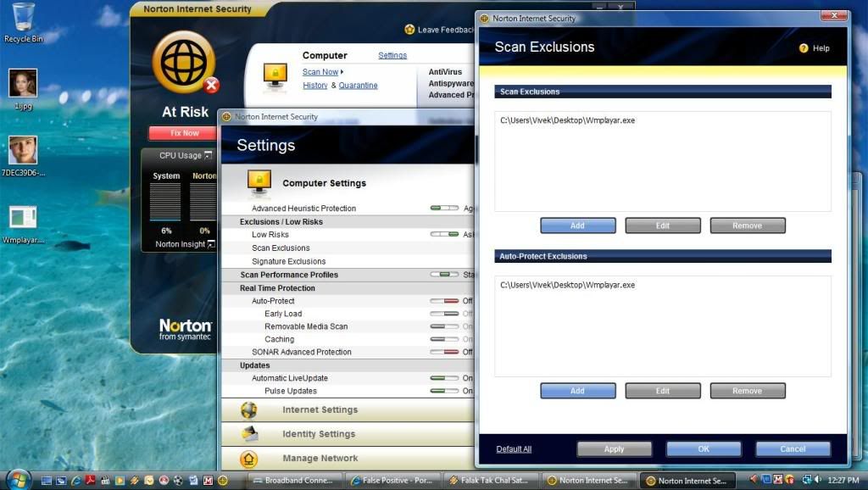868x490 pixels.
Task: Expand the Scan Now arrow menu
Action: point(342,72)
